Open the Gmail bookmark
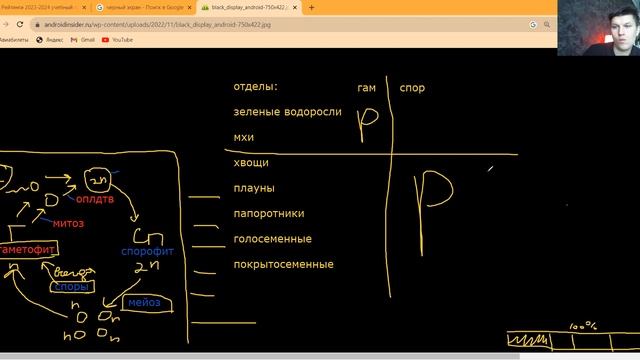 pos(83,40)
